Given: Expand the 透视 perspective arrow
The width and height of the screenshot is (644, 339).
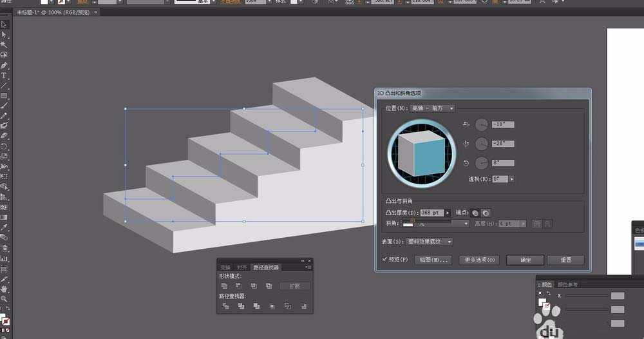Looking at the screenshot, I should point(512,179).
